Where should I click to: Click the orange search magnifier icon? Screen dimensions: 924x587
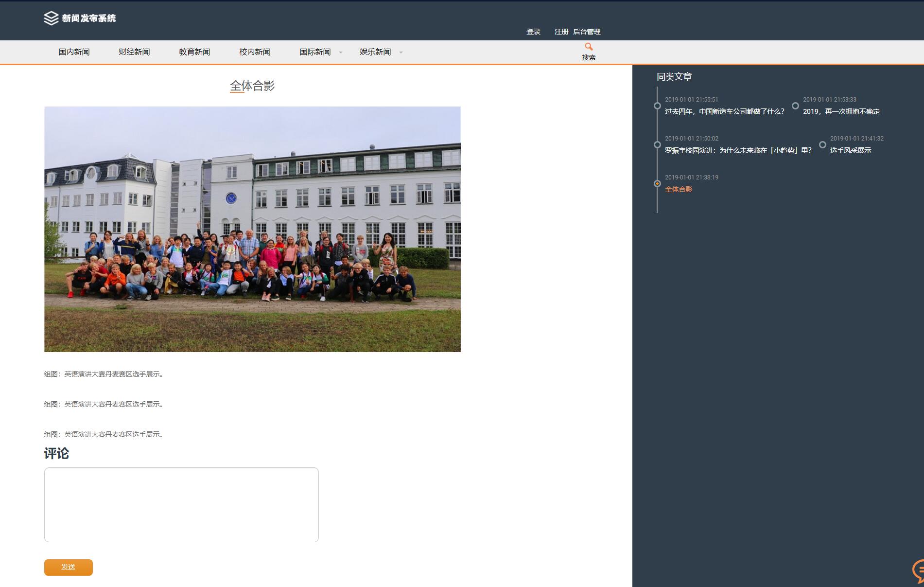589,47
